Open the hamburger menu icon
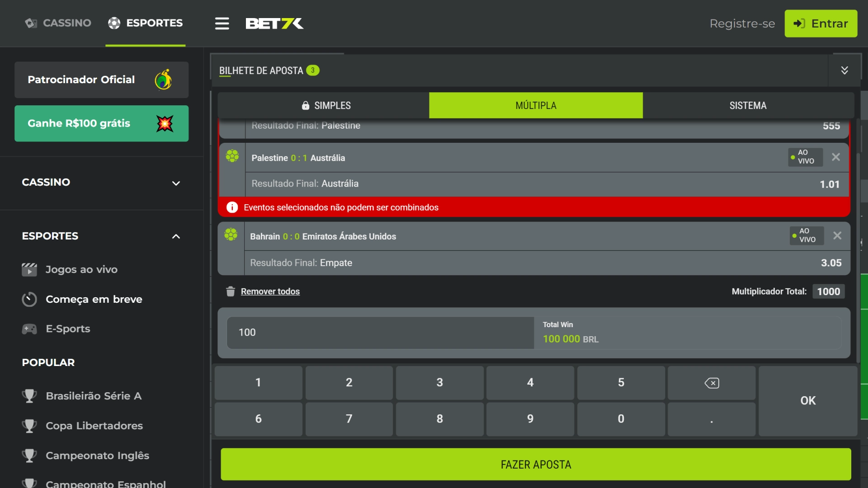868x488 pixels. (222, 23)
